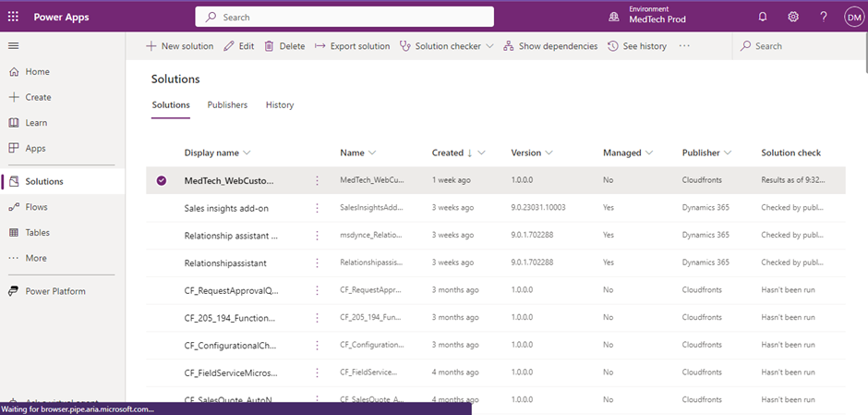Open the notifications bell
Image resolution: width=868 pixels, height=415 pixels.
tap(763, 18)
